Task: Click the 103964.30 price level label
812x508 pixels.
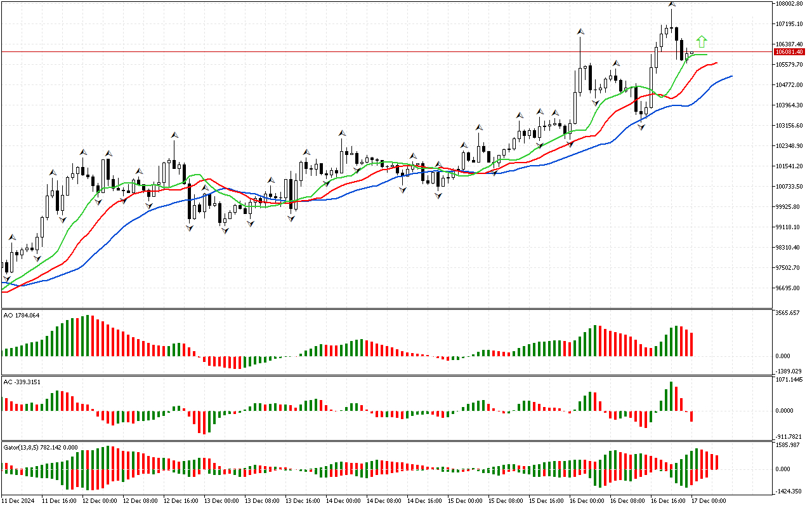Action: click(x=789, y=105)
